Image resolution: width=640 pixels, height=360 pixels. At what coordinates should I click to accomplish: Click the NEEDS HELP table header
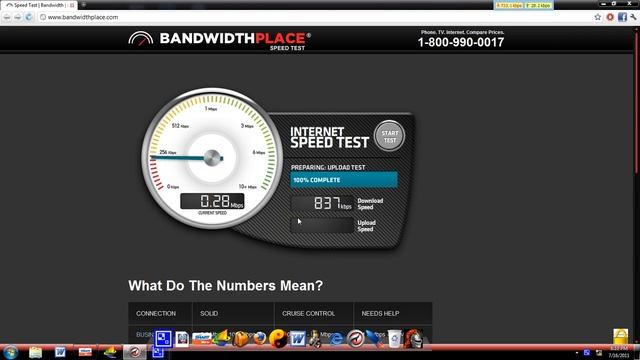(380, 313)
